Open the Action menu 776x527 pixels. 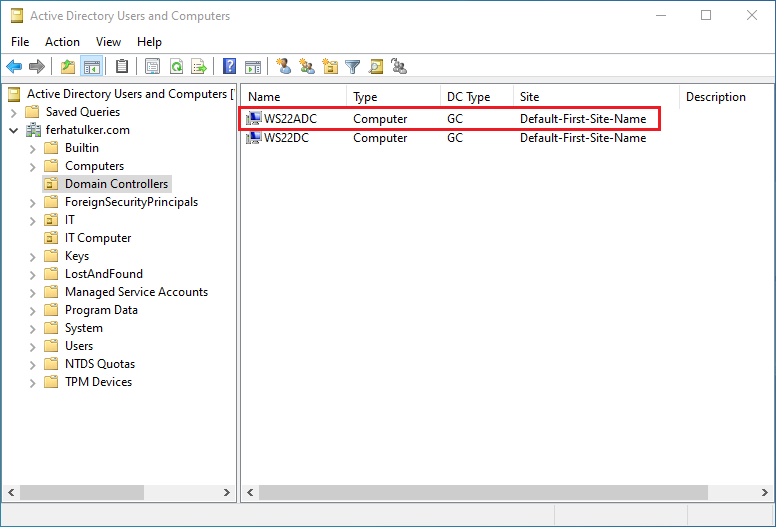pos(62,42)
